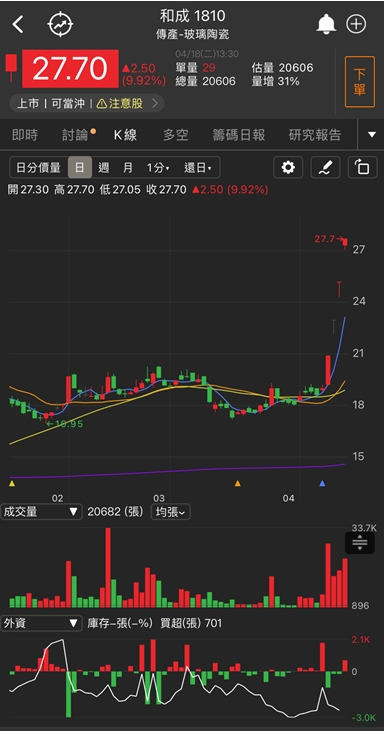
Task: Tap the large 27.70 price box
Action: coord(70,69)
